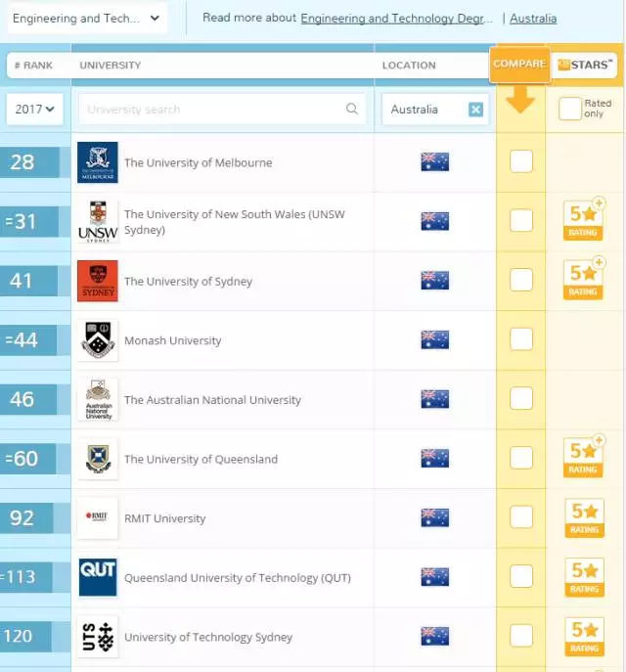Open the Engineering and Technology Degrees link
The width and height of the screenshot is (626, 672).
point(397,19)
